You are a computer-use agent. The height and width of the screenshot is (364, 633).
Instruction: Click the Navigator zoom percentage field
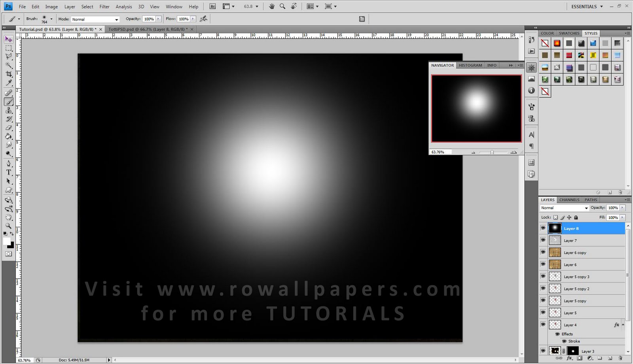point(440,152)
